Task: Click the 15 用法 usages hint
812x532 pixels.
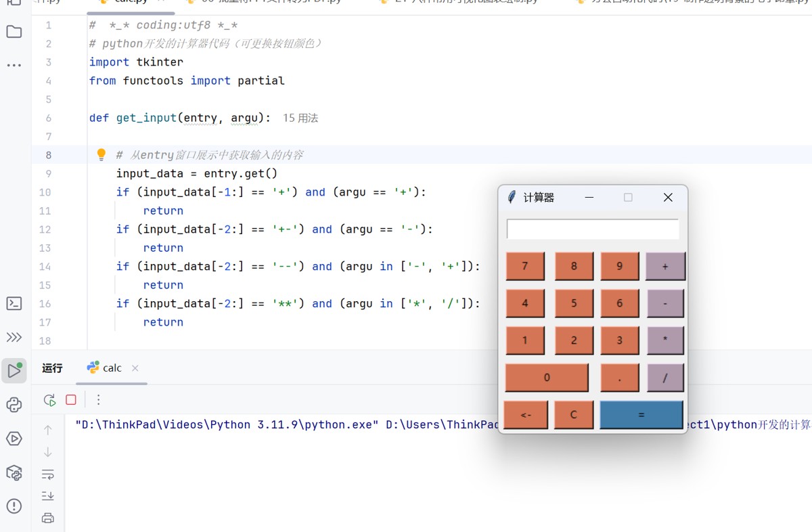Action: tap(300, 118)
